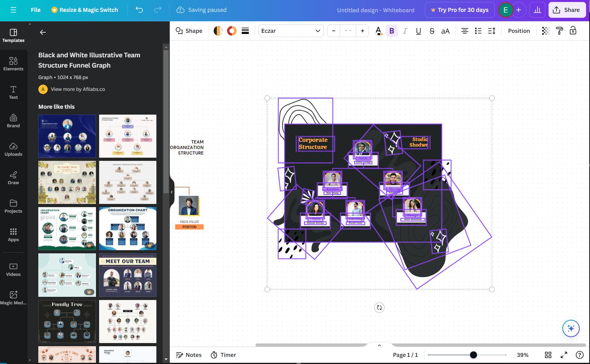Viewport: 590px width, 364px height.
Task: Toggle bold formatting off
Action: (391, 30)
